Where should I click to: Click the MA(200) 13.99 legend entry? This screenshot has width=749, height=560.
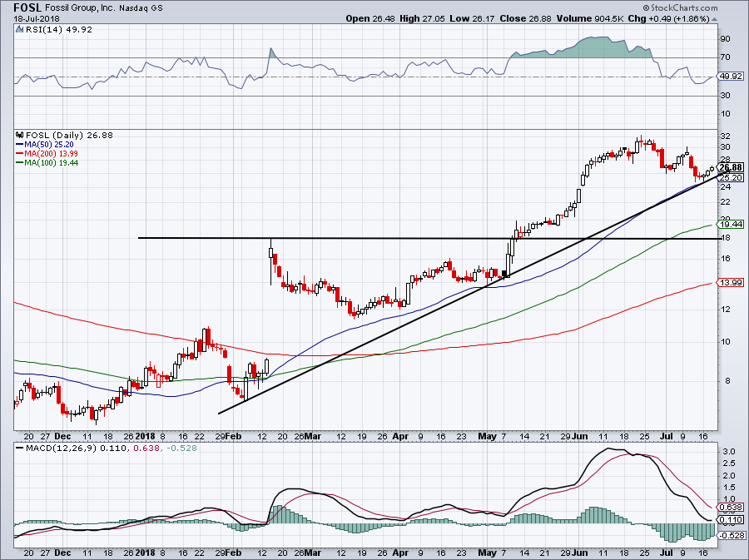pyautogui.click(x=47, y=153)
